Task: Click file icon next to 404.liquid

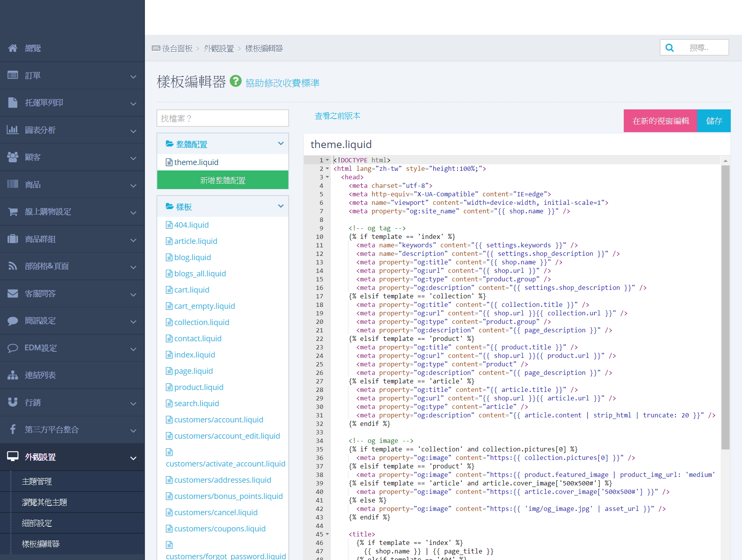Action: point(169,225)
